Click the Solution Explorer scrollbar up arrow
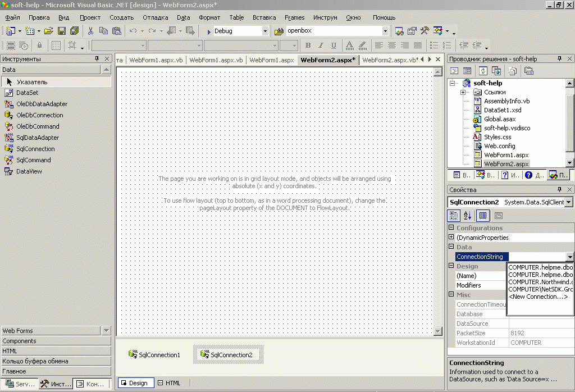The width and height of the screenshot is (575, 392). click(x=569, y=83)
